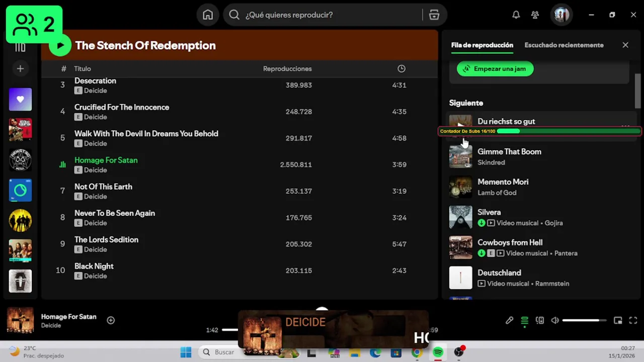The width and height of the screenshot is (644, 362).
Task: Click Cowboys from Hell thumbnail in queue
Action: [460, 247]
